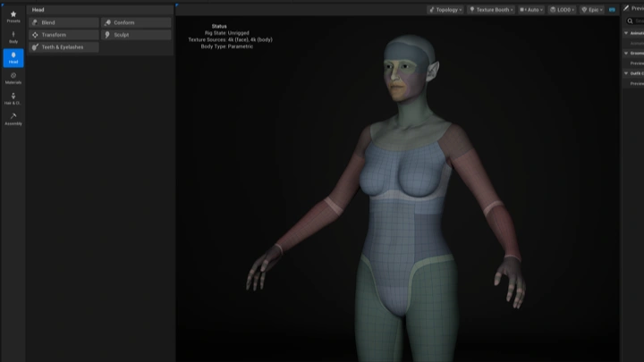Image resolution: width=644 pixels, height=362 pixels.
Task: Collapse the Grooms section expander
Action: click(625, 53)
